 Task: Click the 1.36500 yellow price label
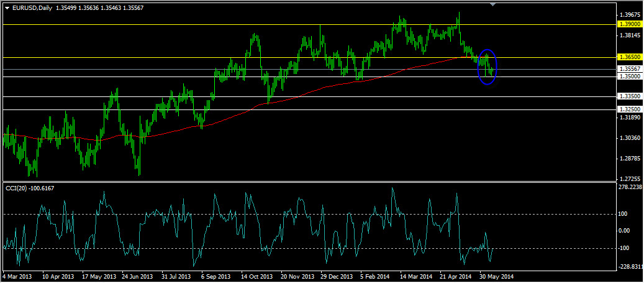[x=630, y=57]
